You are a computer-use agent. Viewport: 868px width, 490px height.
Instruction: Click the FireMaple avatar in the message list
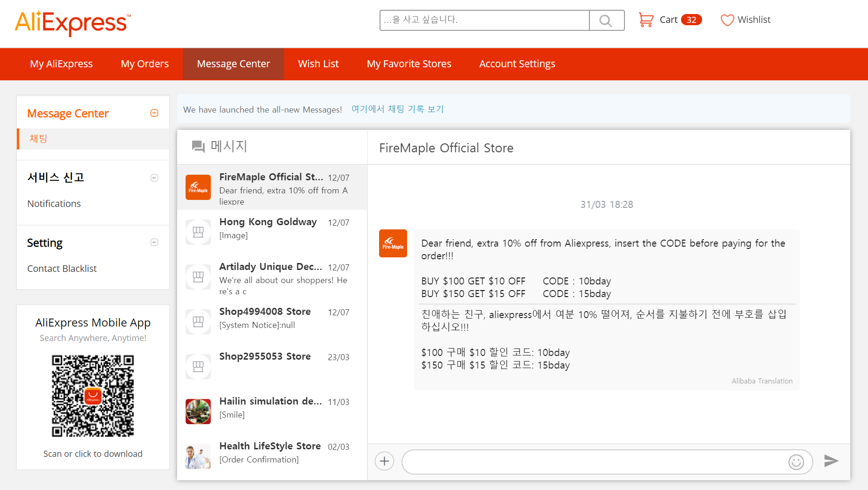(198, 187)
